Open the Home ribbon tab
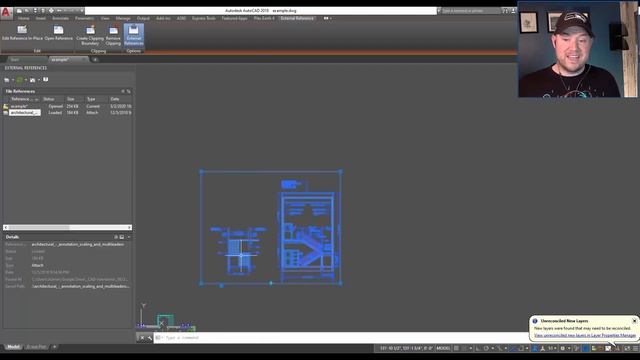640x360 pixels. pyautogui.click(x=23, y=18)
